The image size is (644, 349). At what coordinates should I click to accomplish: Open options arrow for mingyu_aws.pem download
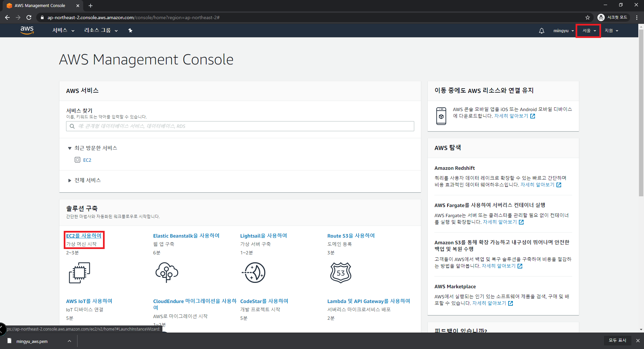click(69, 341)
